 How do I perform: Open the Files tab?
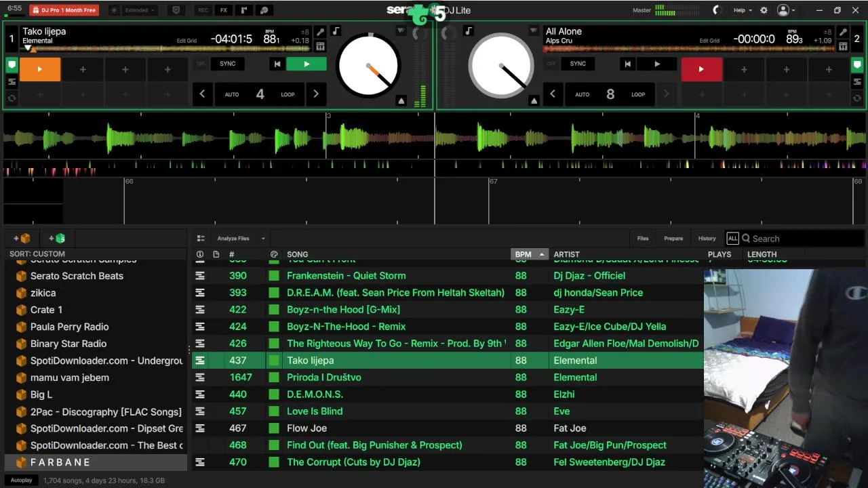point(643,239)
